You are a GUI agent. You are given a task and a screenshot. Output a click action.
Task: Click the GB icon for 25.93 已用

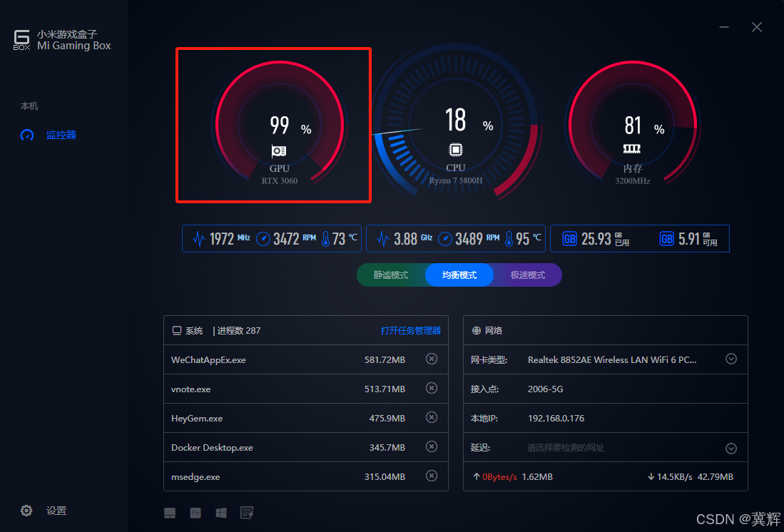[569, 238]
